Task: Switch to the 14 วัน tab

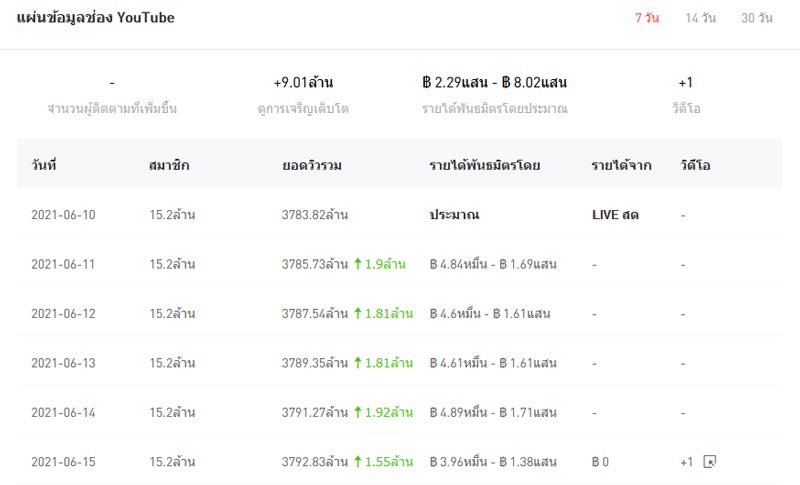Action: pos(701,18)
